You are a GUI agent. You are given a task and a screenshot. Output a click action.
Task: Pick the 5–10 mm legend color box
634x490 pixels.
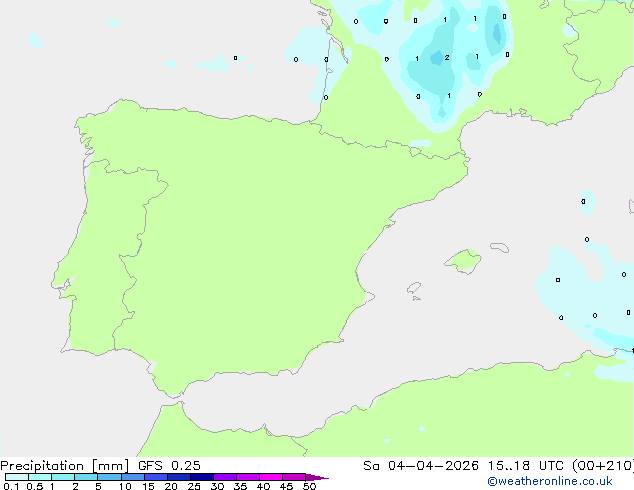(109, 477)
